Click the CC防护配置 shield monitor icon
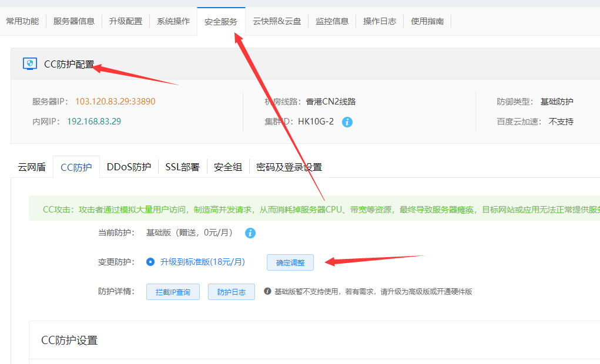Image resolution: width=600 pixels, height=364 pixels. (x=29, y=64)
